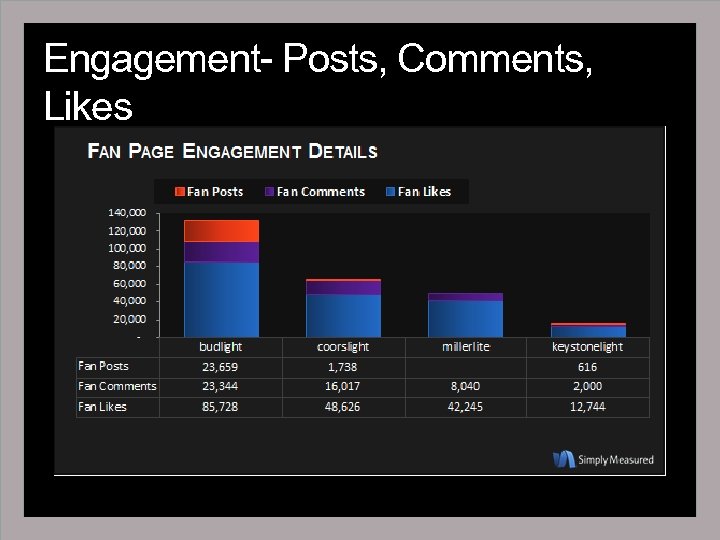Click the 'Fan Posts' table row label
Screen dimensions: 720x540
[103, 366]
